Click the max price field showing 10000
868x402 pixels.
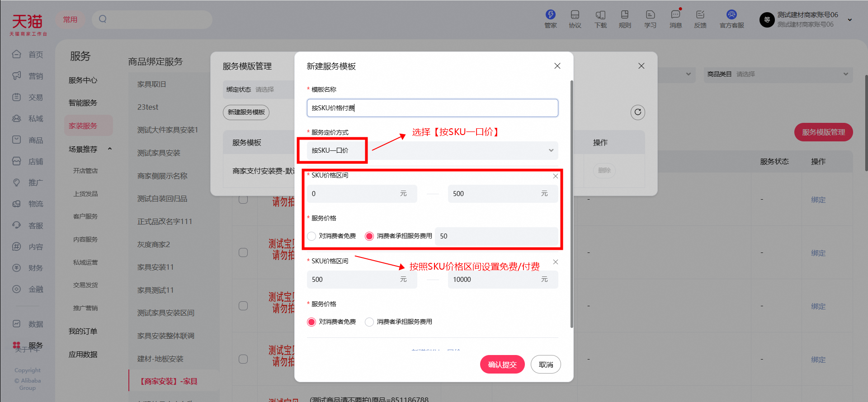point(503,280)
